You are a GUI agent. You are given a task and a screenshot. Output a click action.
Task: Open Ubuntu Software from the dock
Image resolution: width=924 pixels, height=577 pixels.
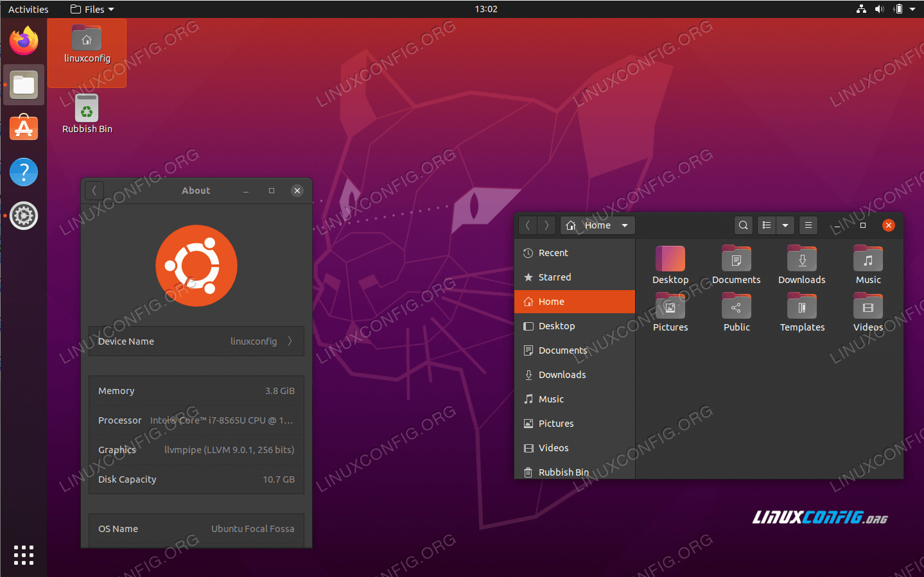pos(23,128)
